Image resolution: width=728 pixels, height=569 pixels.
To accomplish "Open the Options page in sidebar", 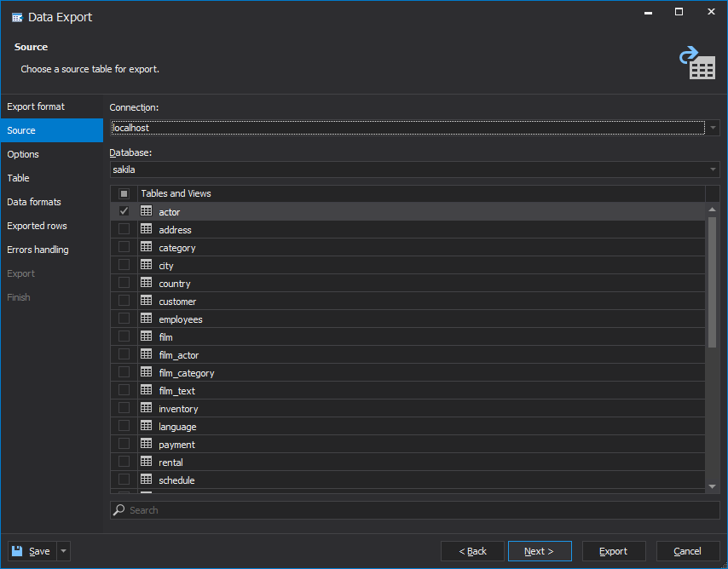I will [x=51, y=154].
